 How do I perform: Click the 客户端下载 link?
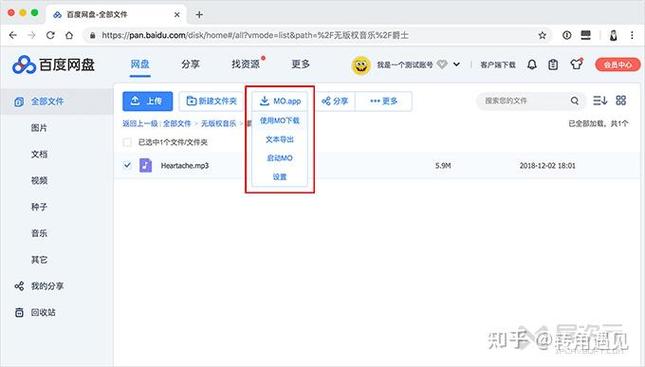pyautogui.click(x=498, y=65)
